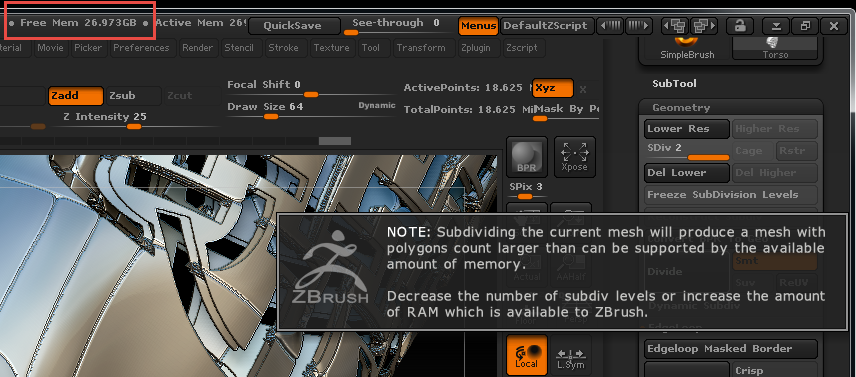Expand the SubTool section
Viewport: 856px width, 377px height.
point(674,83)
